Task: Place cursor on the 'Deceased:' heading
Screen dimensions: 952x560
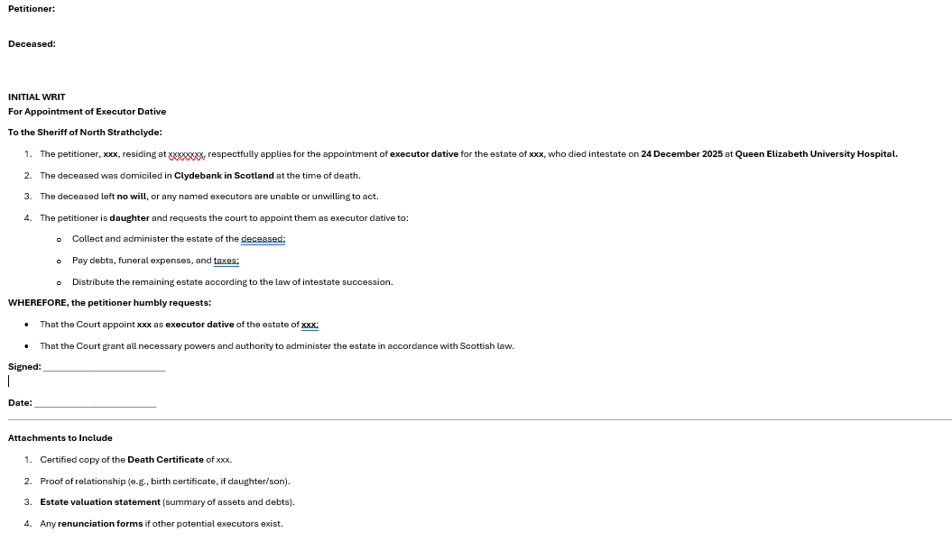Action: coord(32,44)
